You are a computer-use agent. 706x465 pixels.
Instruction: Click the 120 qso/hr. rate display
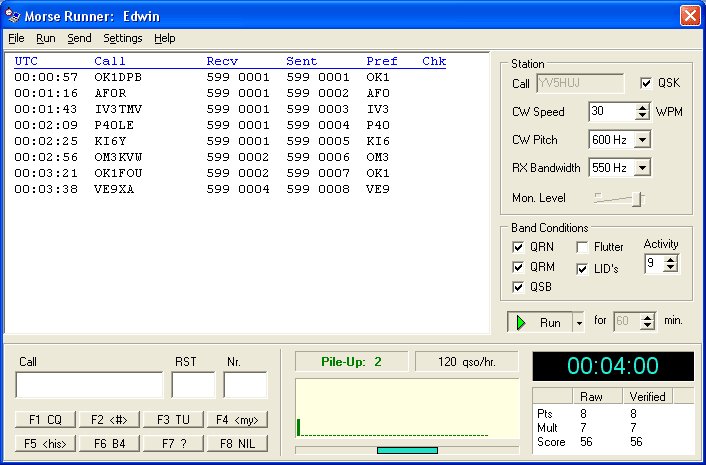pyautogui.click(x=467, y=361)
